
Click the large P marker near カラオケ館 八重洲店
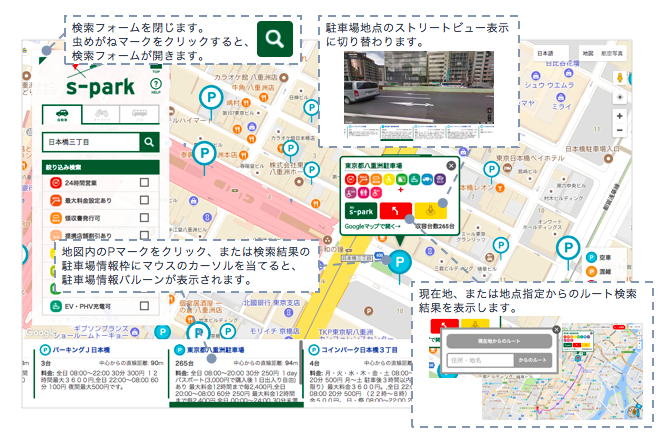click(x=211, y=98)
